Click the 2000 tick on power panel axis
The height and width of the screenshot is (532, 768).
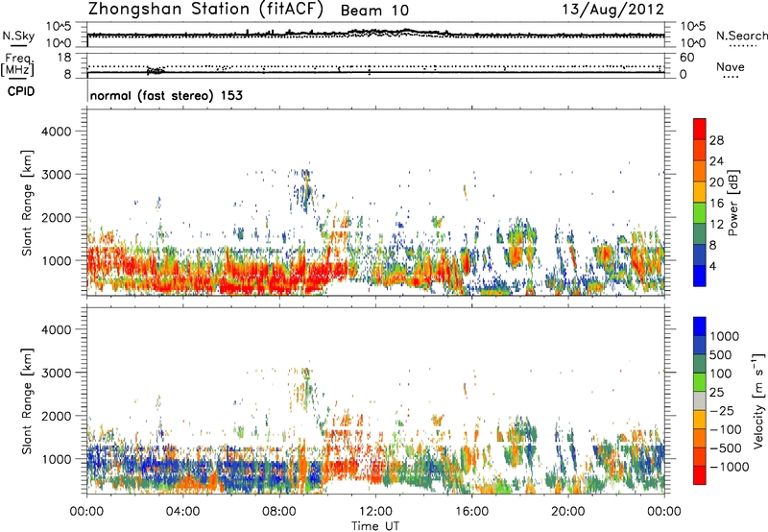point(57,217)
